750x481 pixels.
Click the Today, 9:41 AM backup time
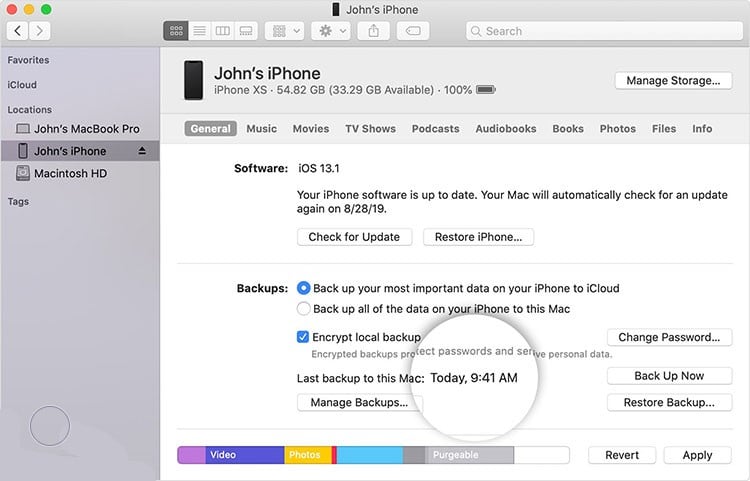pyautogui.click(x=474, y=378)
